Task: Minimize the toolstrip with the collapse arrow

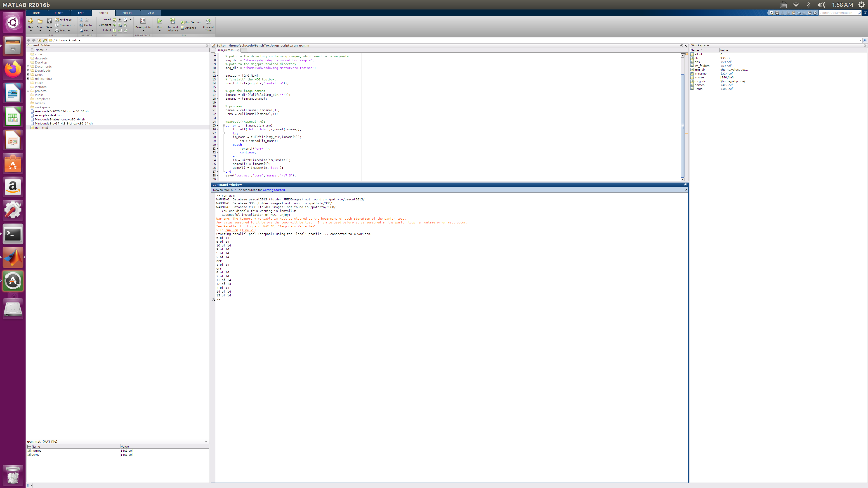Action: click(x=865, y=13)
